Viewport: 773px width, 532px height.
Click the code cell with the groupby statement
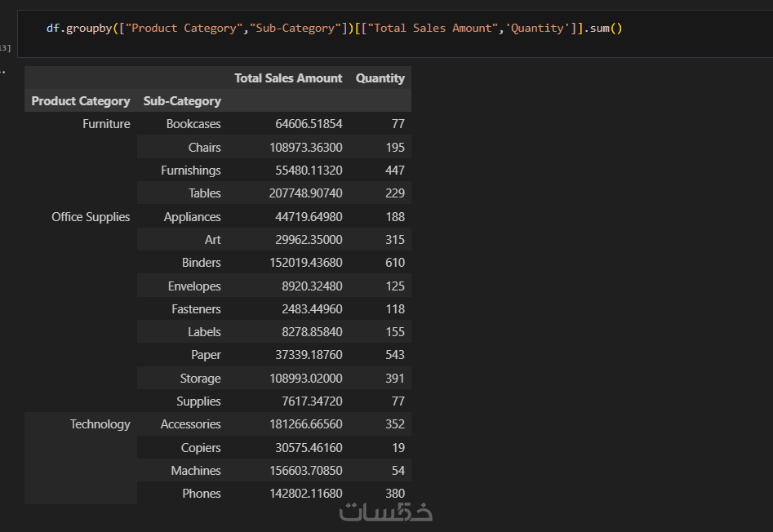[x=334, y=29]
